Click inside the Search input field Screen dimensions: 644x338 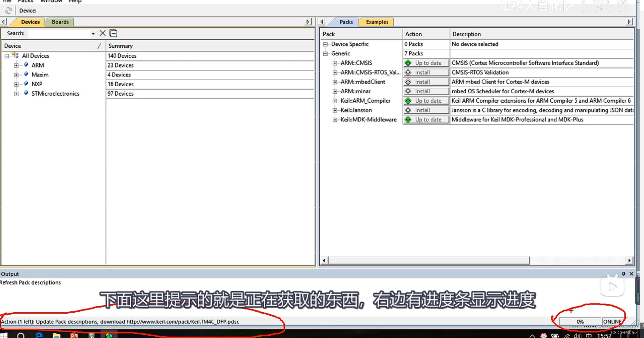point(59,34)
